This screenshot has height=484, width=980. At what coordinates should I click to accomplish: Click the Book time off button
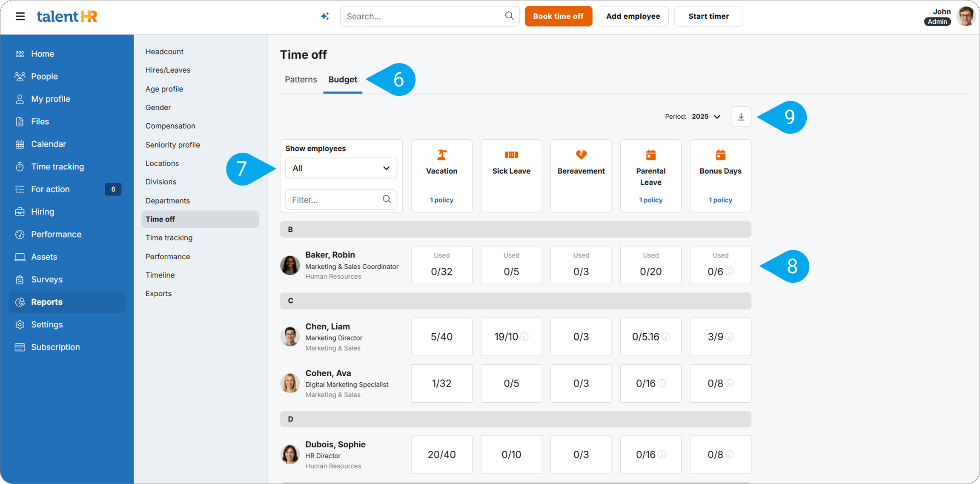558,16
